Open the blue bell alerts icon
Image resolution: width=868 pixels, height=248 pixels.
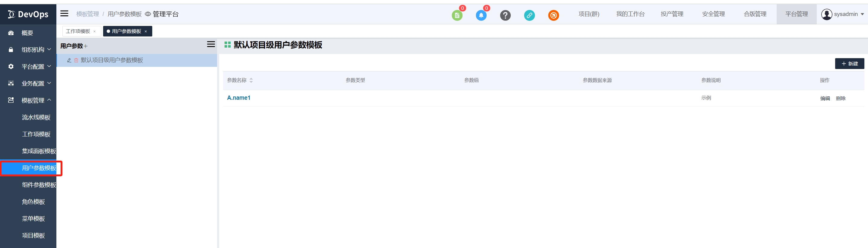(481, 15)
